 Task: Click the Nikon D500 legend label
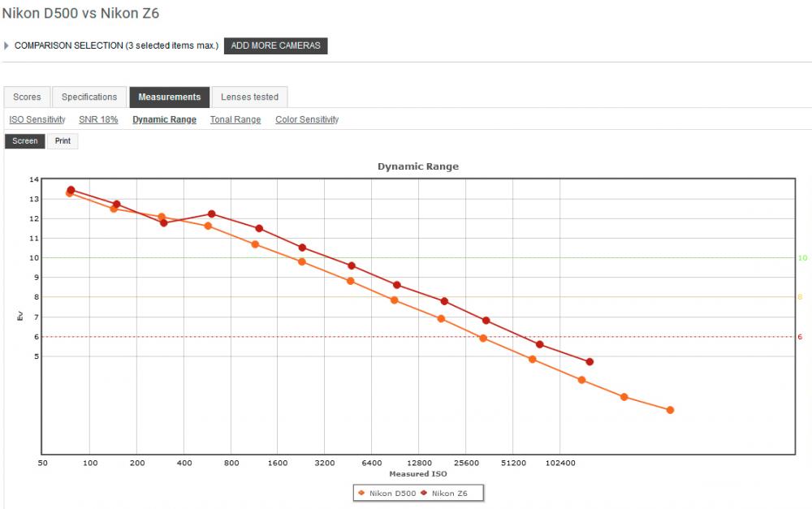[392, 494]
